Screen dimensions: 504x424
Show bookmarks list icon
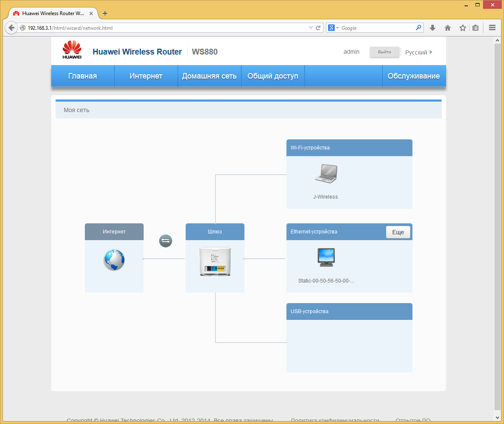(475, 28)
